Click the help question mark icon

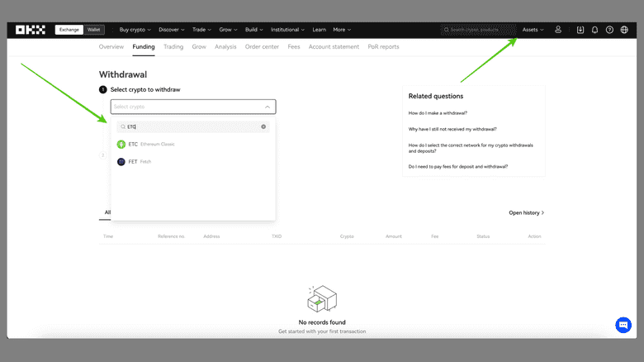[x=609, y=30]
